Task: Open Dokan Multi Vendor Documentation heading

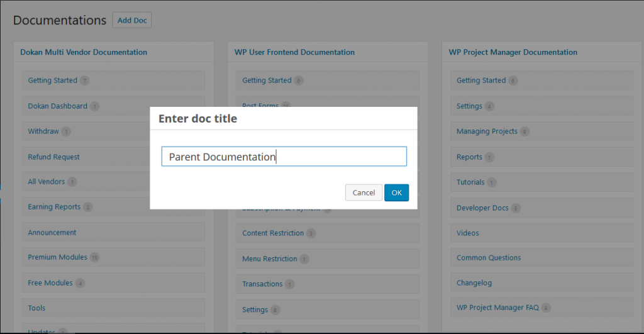Action: tap(84, 52)
